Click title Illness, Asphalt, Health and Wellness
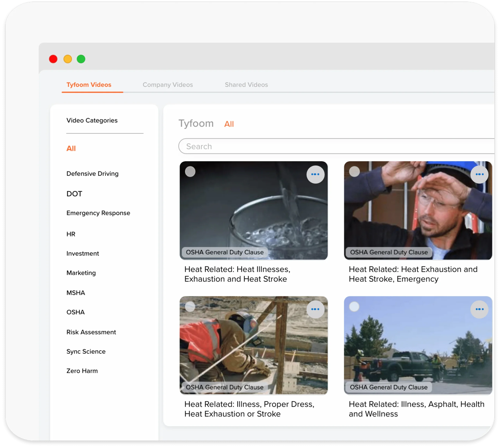 click(x=417, y=409)
